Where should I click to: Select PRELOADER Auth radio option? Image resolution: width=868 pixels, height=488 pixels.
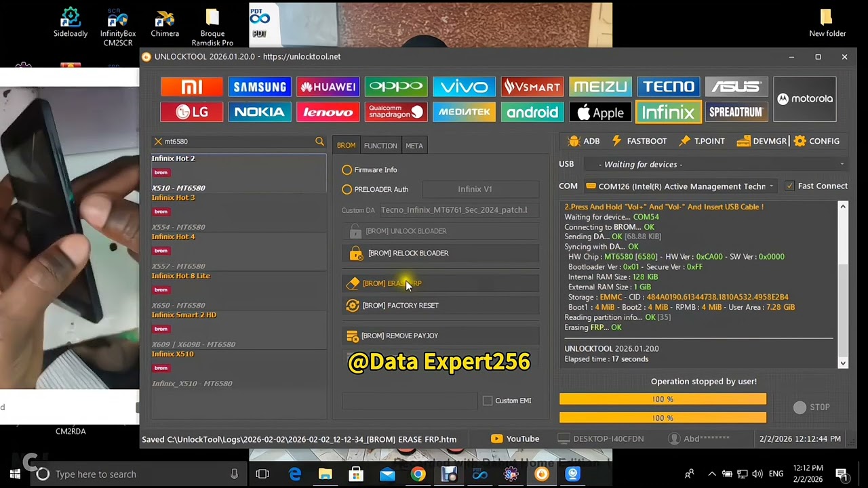click(x=375, y=190)
